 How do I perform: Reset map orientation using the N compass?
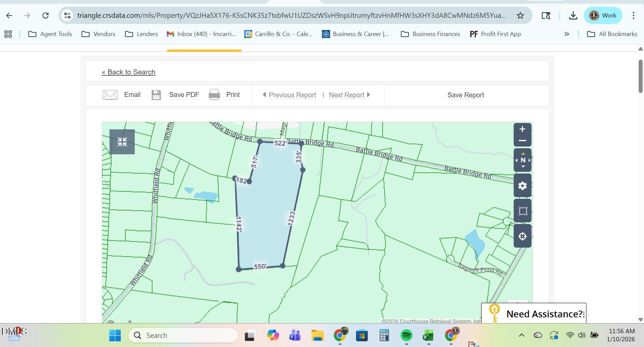(x=522, y=160)
